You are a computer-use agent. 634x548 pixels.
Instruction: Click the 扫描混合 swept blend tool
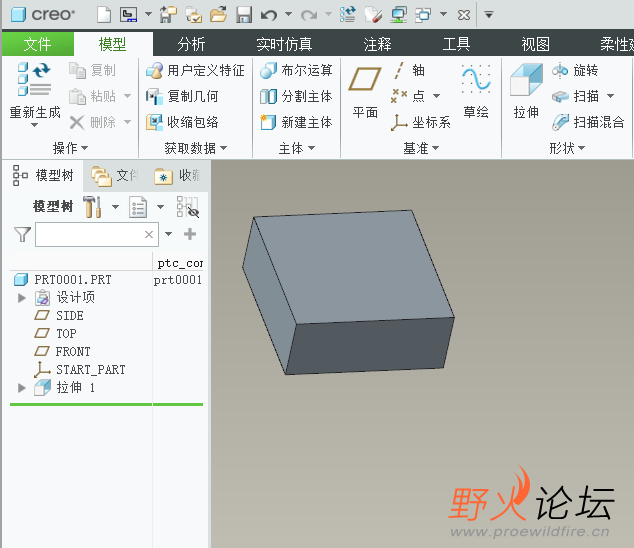[x=588, y=122]
